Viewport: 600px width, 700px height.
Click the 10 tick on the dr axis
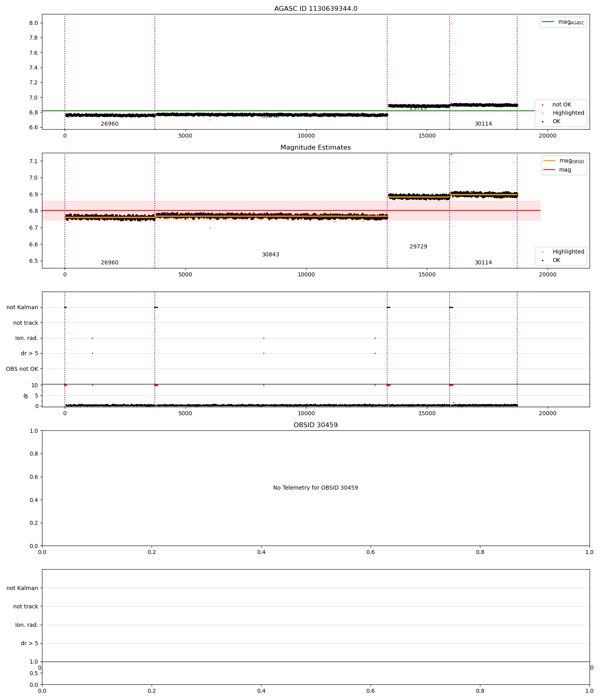click(x=35, y=385)
